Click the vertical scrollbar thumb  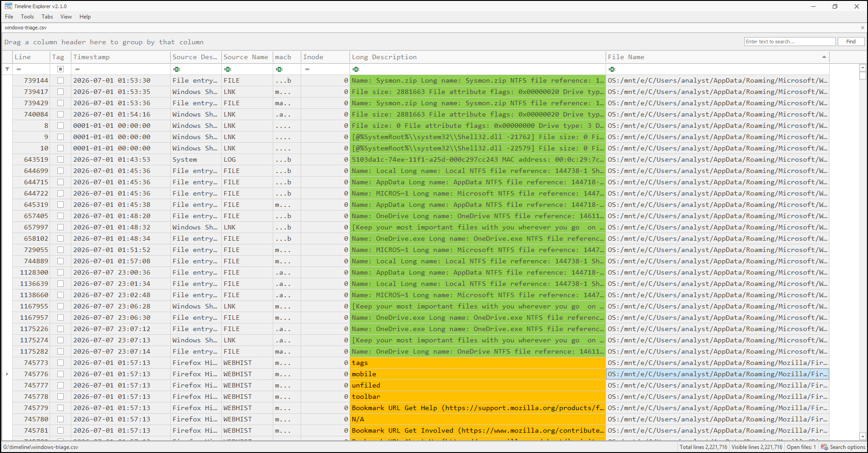pos(863,75)
